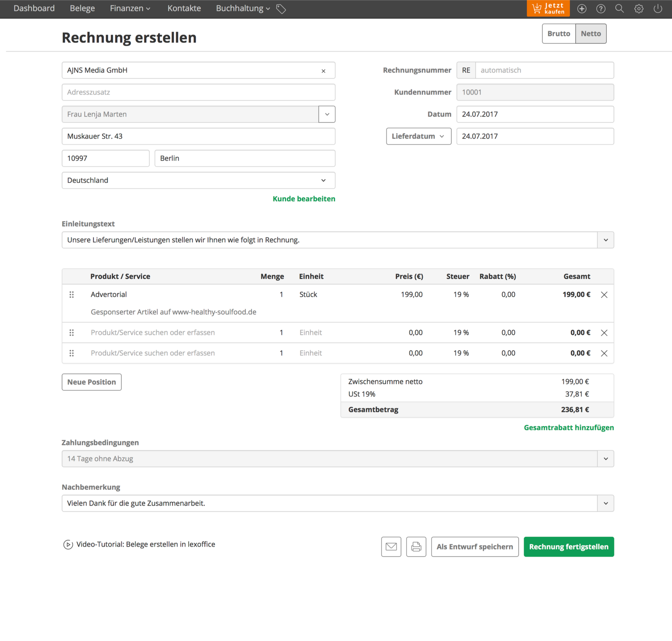Play the video tutorial icon
Viewport: 672px width, 641px height.
[68, 545]
